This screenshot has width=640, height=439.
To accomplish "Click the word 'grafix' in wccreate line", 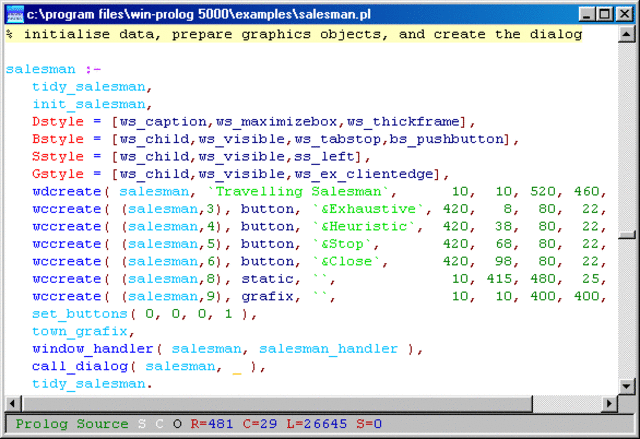I will (267, 297).
